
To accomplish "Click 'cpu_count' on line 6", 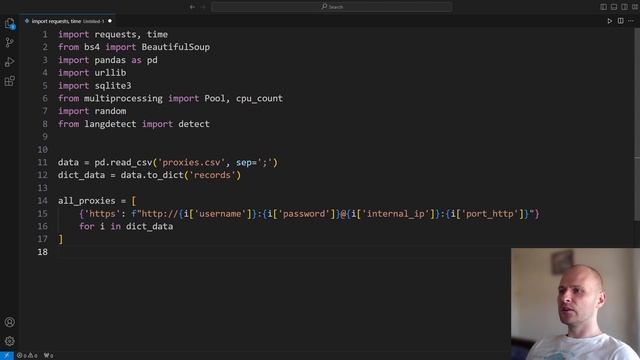I will 259,98.
